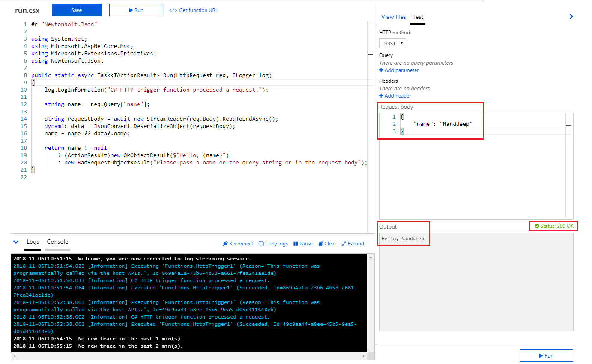Select the Logs tab
This screenshot has width=592, height=364.
[33, 242]
